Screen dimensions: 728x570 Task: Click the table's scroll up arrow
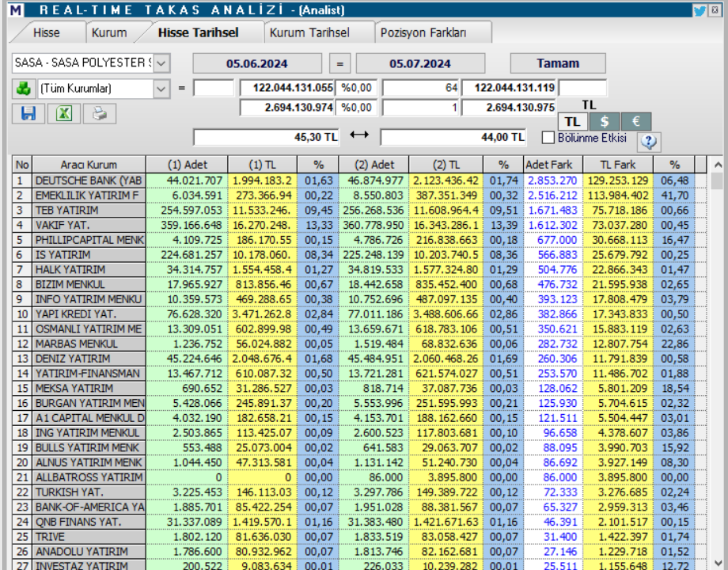click(717, 165)
